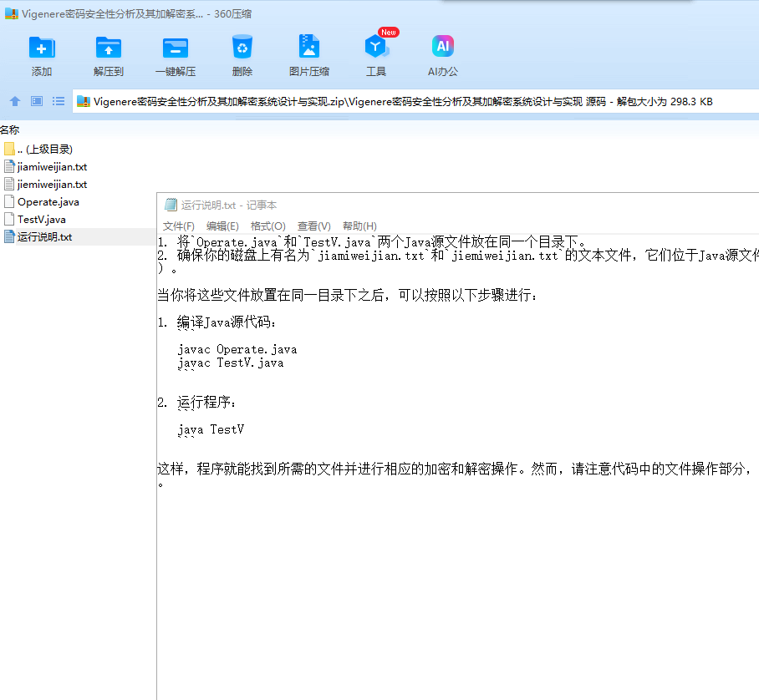Click the 360压缩 window title text
Viewport: 759px width, 700px height.
(x=136, y=14)
